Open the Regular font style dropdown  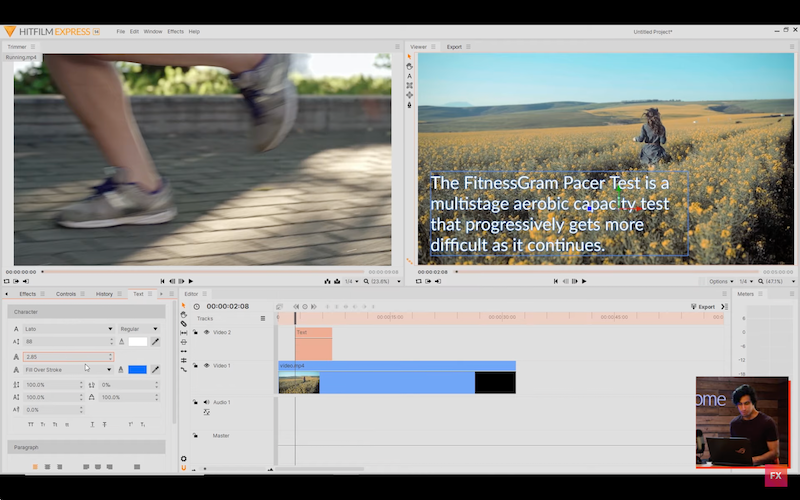click(139, 329)
